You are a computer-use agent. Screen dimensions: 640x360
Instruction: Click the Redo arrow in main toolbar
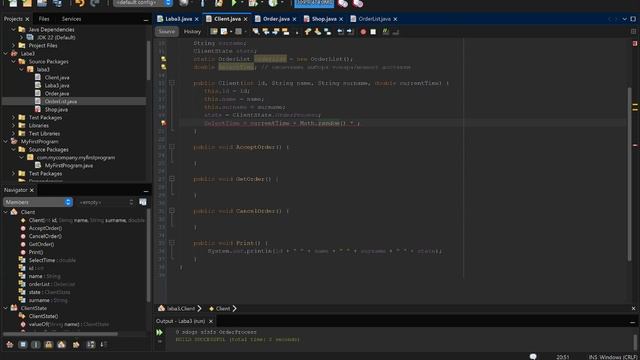95,3
